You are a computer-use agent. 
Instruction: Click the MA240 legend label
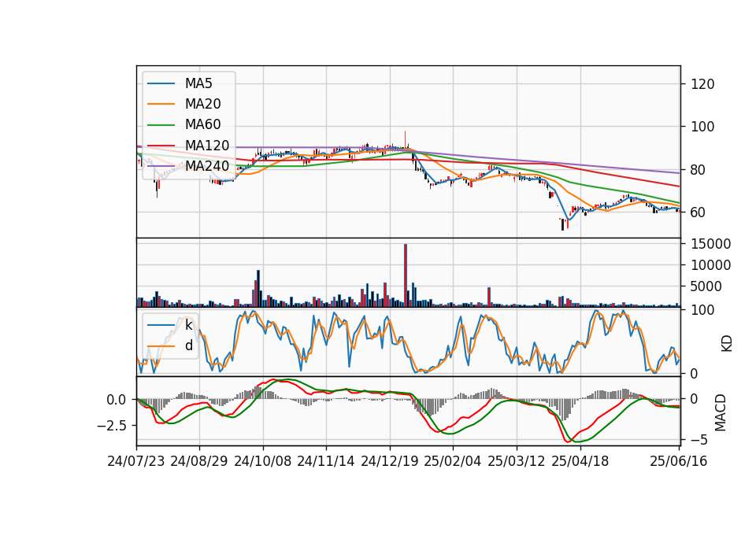click(207, 166)
